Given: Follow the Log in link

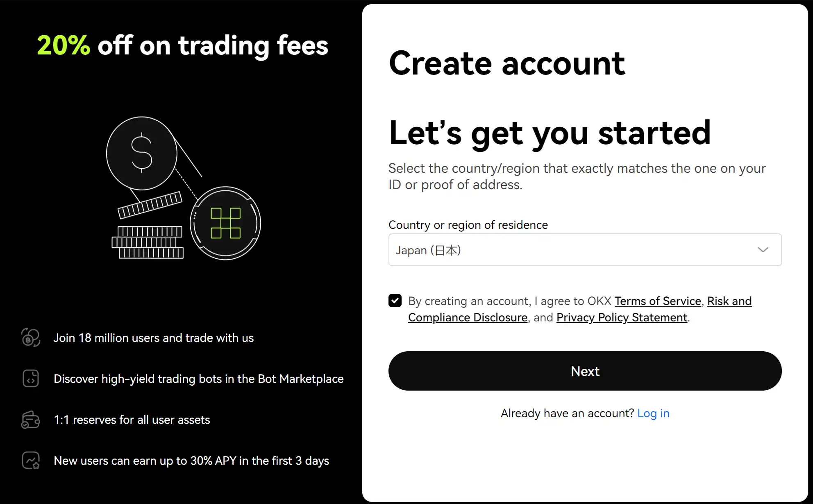Looking at the screenshot, I should click(x=653, y=414).
